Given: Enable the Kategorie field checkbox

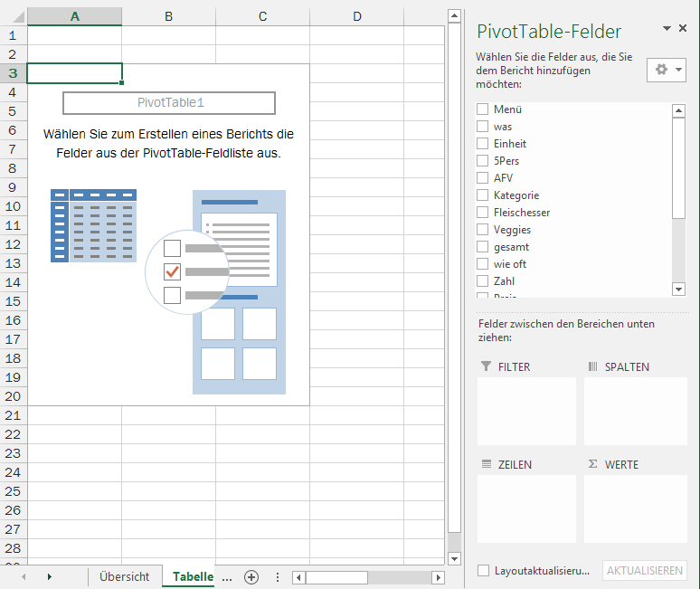Looking at the screenshot, I should coord(483,195).
